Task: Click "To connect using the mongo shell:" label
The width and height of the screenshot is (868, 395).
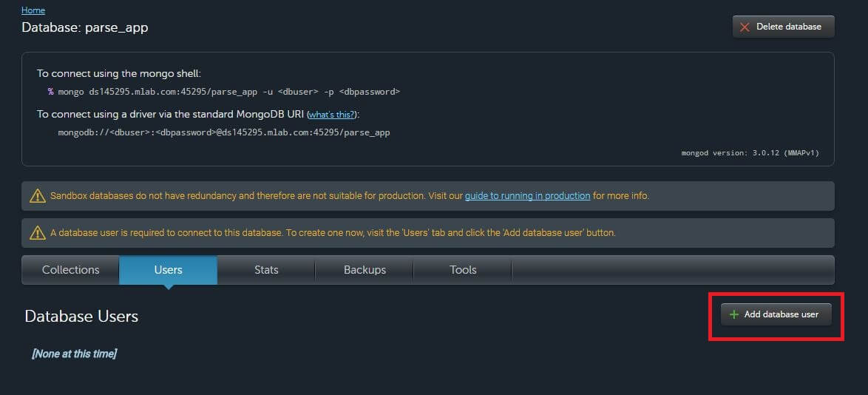Action: [119, 73]
